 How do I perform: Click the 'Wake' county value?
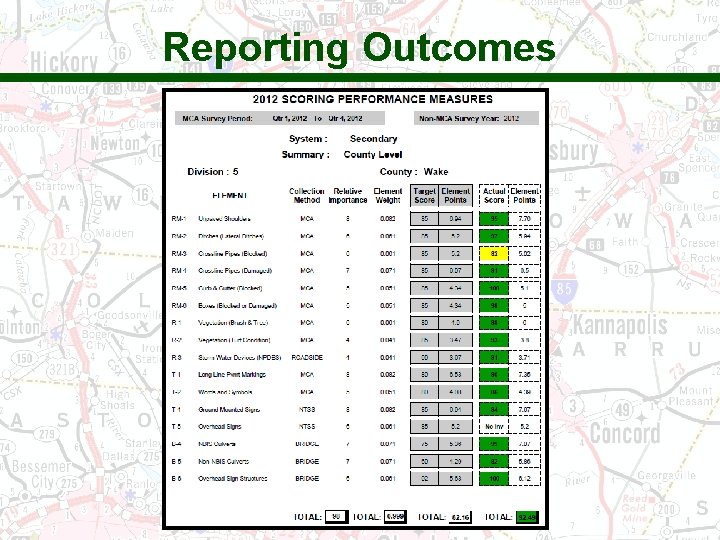coord(436,172)
